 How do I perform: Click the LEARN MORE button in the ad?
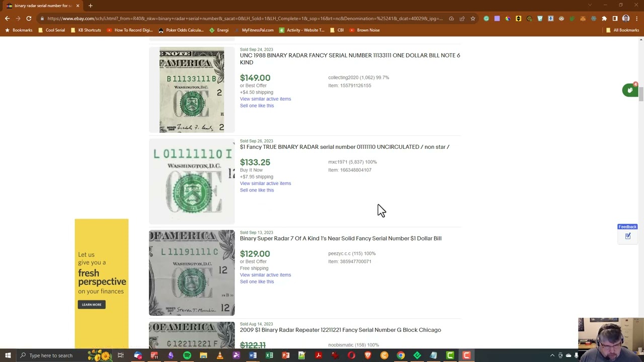pos(92,305)
